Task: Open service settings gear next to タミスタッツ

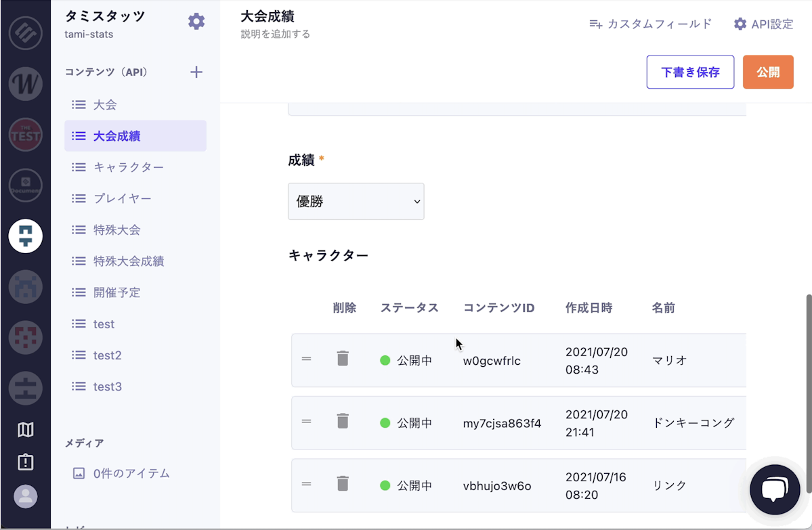Action: 196,22
